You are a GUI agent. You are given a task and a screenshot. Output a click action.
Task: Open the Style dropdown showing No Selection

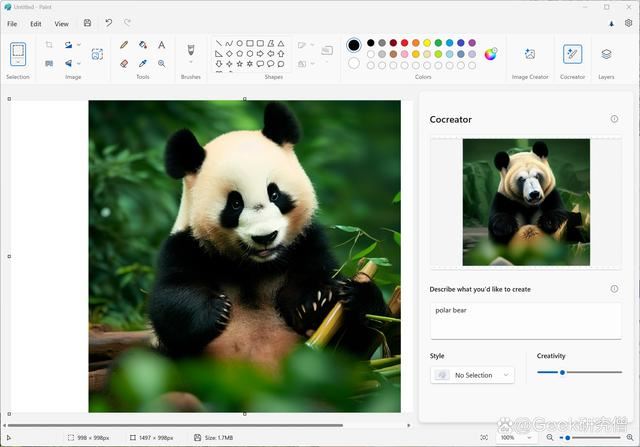472,375
